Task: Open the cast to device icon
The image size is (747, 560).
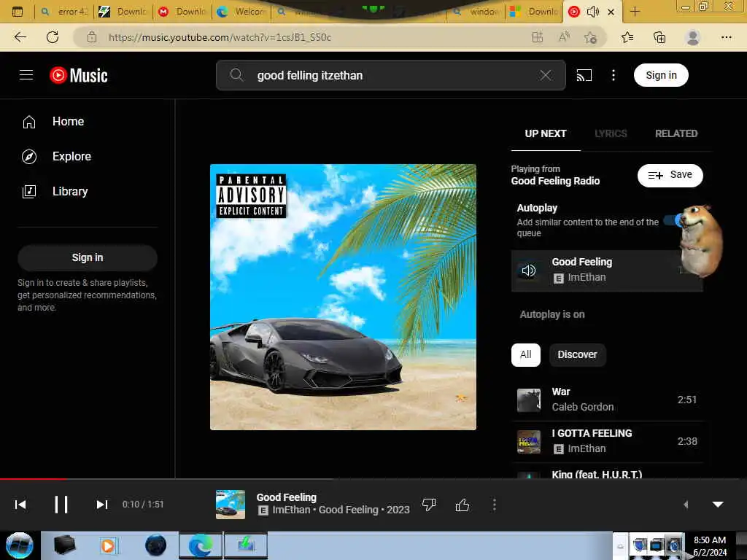Action: click(x=584, y=75)
